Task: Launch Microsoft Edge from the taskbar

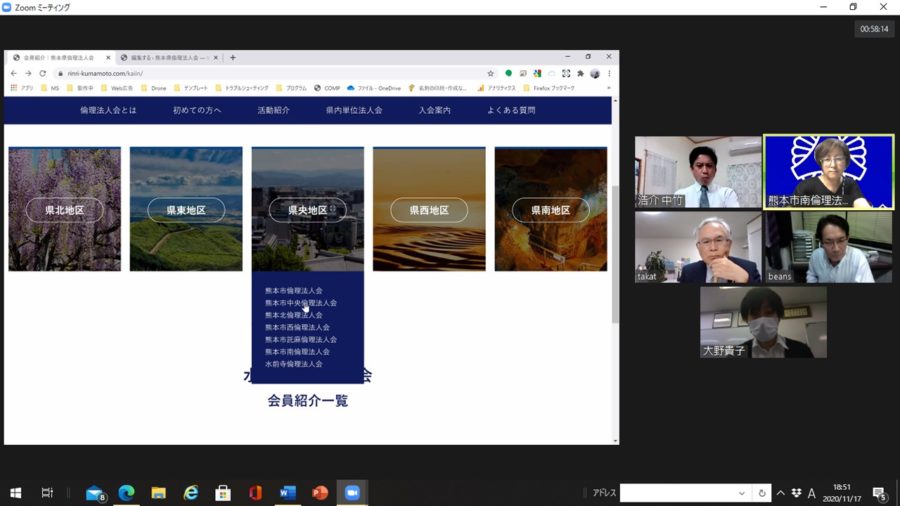Action: pos(126,493)
